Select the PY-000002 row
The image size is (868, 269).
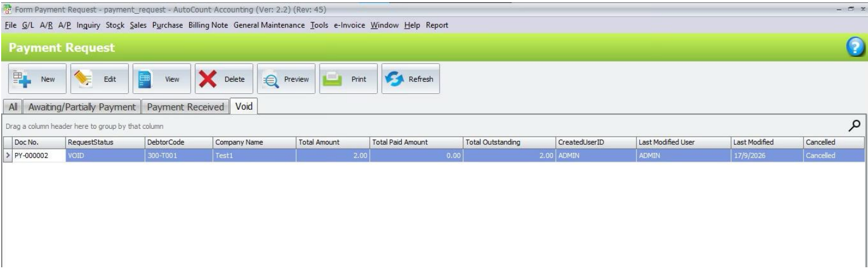[434, 153]
